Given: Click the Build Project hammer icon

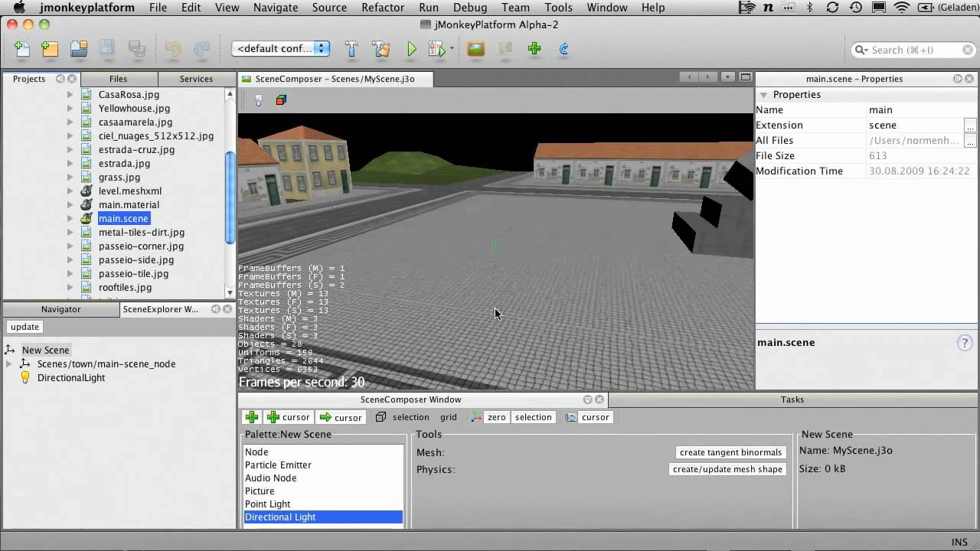Looking at the screenshot, I should pyautogui.click(x=351, y=49).
